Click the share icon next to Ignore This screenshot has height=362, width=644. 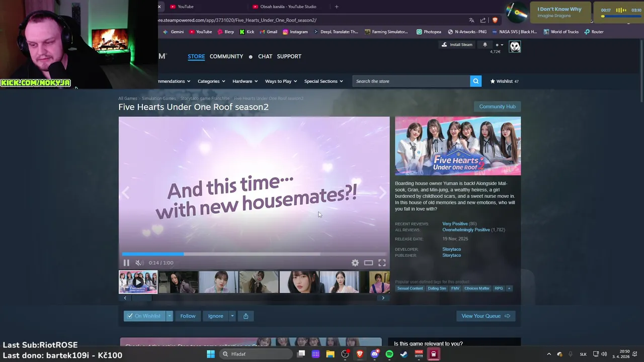click(x=246, y=316)
